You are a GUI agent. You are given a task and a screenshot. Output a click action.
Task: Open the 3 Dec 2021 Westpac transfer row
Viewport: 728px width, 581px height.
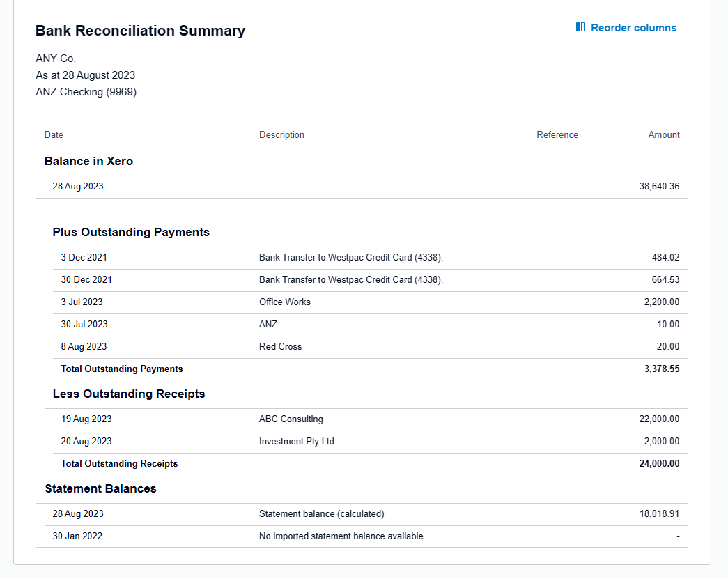pyautogui.click(x=350, y=258)
